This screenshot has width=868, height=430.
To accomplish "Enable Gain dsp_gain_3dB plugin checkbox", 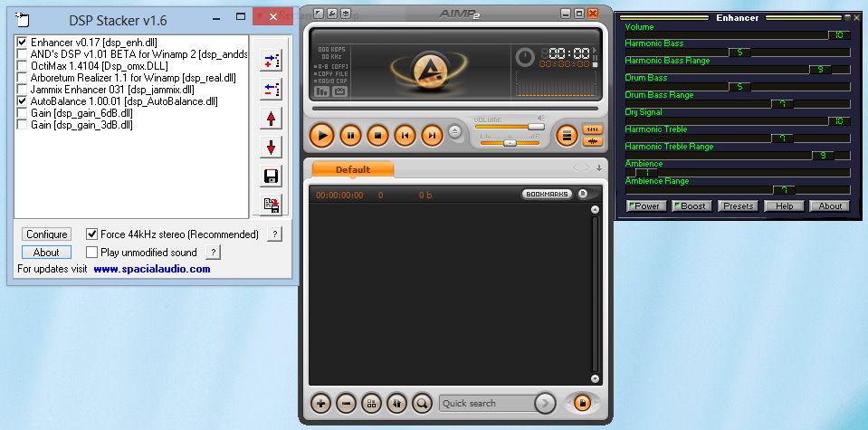I will (x=22, y=125).
